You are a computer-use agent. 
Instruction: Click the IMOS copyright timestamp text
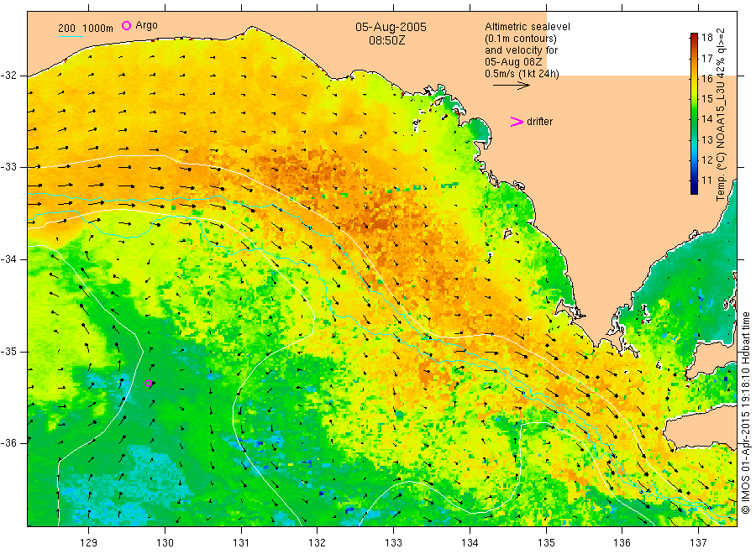(745, 412)
